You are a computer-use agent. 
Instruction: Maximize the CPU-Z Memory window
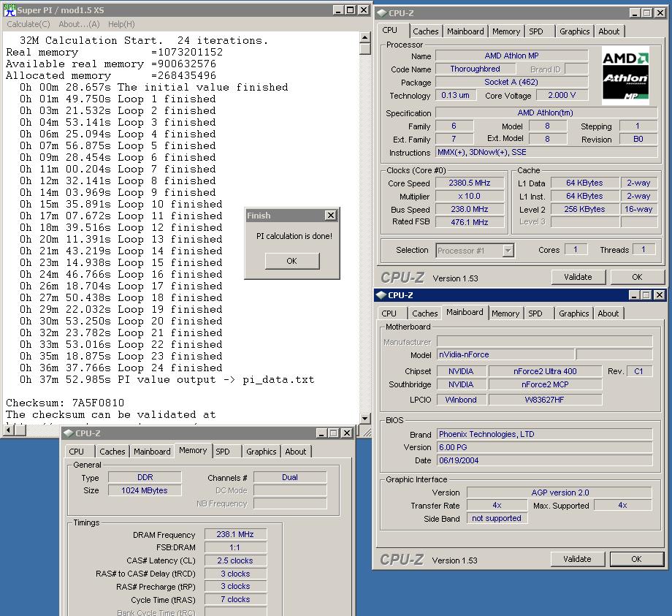333,433
